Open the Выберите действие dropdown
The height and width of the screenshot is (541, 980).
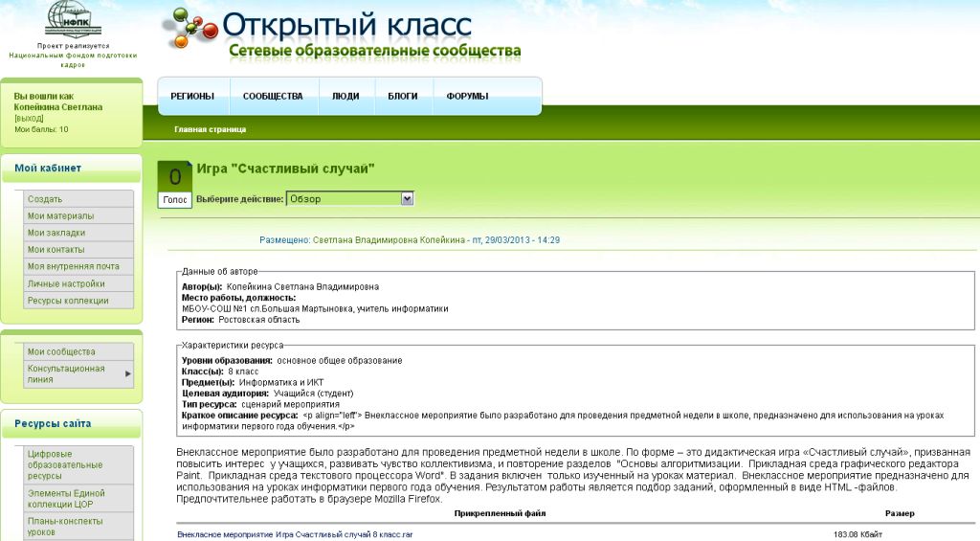coord(349,199)
